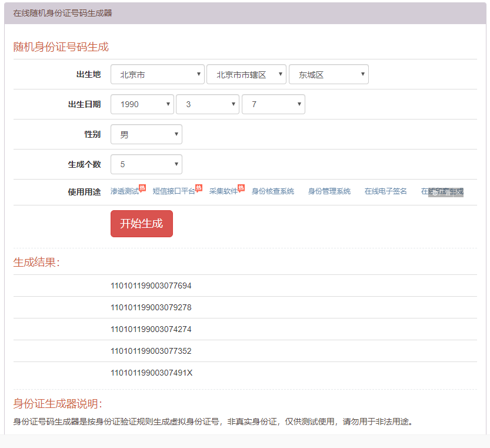The image size is (490, 448).
Task: Open the 生成个数 count dropdown showing 5
Action: pos(146,164)
